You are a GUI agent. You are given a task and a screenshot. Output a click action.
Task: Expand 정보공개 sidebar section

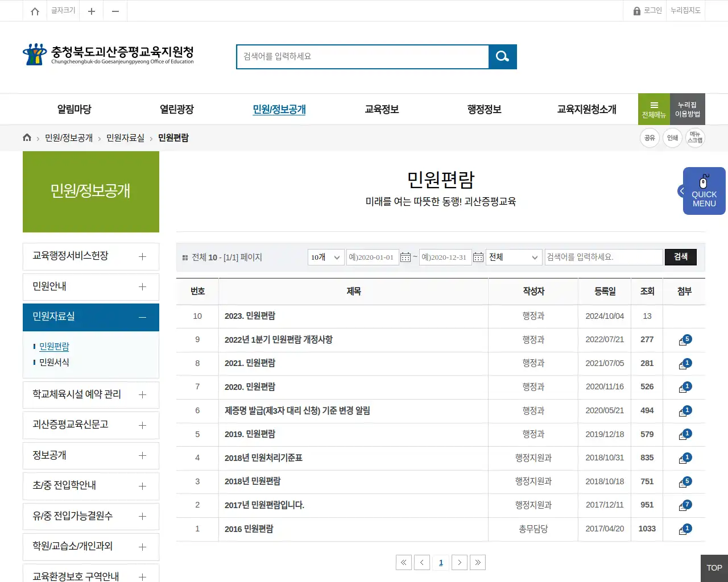91,455
